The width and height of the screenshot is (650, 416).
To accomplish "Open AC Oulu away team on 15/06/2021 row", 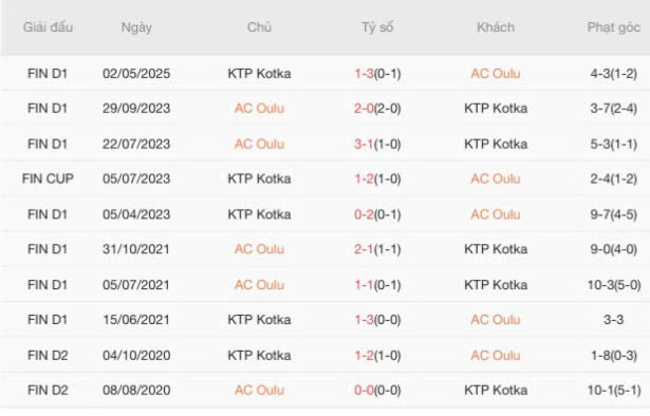I will tap(495, 320).
